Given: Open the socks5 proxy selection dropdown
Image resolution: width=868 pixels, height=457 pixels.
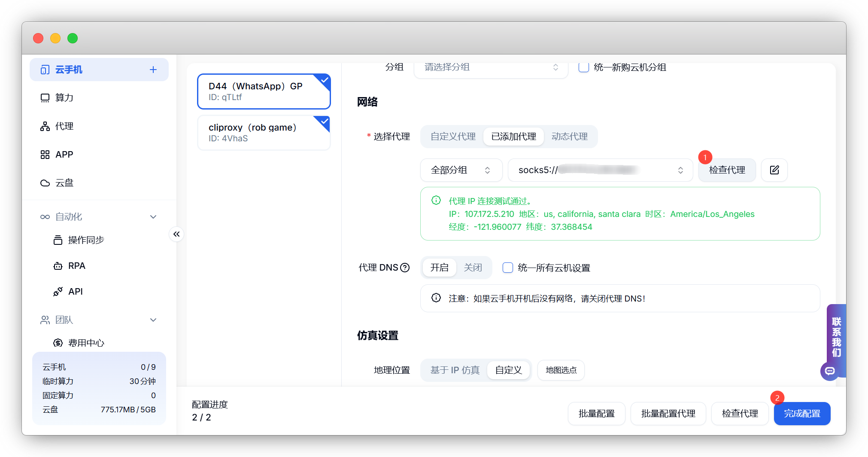Looking at the screenshot, I should pyautogui.click(x=600, y=170).
